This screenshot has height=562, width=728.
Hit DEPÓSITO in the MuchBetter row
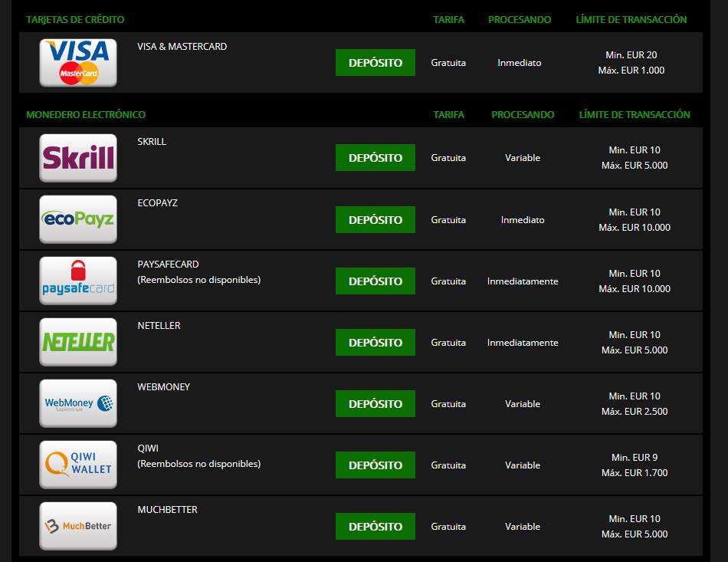tap(375, 526)
